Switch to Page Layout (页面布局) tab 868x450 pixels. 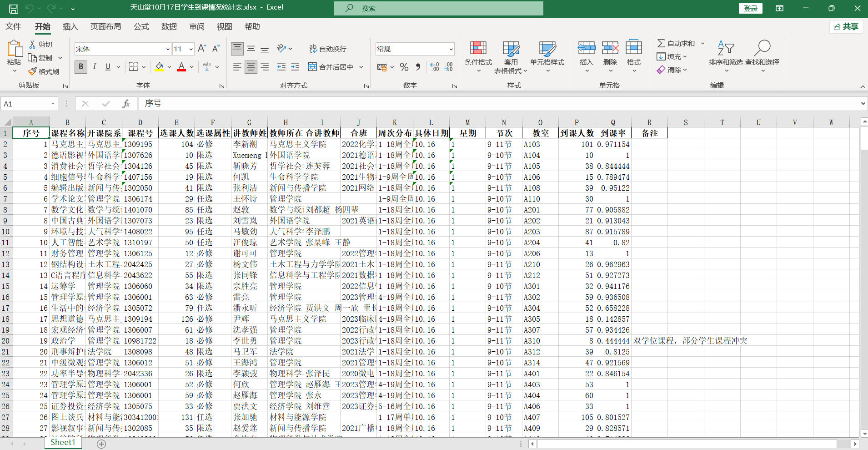click(105, 26)
